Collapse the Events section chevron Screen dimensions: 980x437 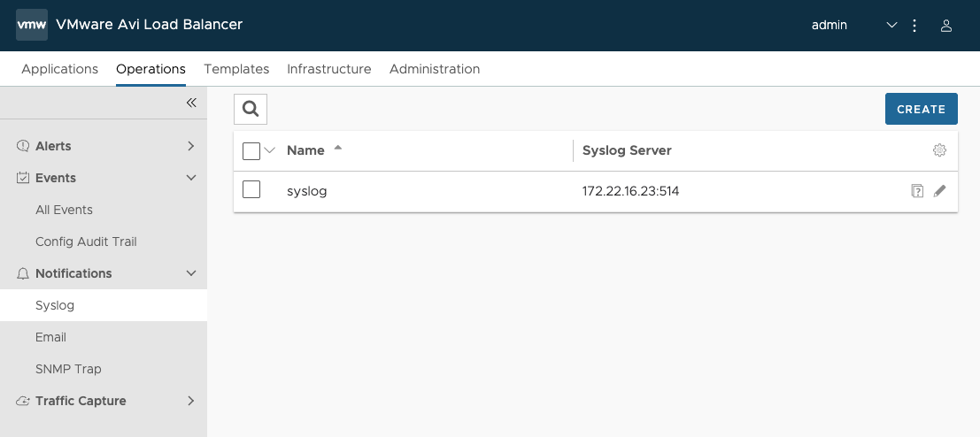pyautogui.click(x=191, y=178)
